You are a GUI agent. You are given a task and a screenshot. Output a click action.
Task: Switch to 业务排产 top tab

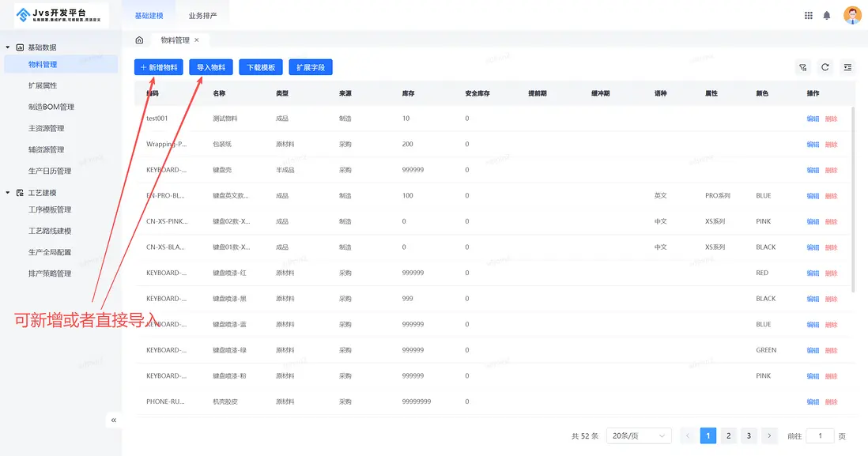(x=202, y=16)
